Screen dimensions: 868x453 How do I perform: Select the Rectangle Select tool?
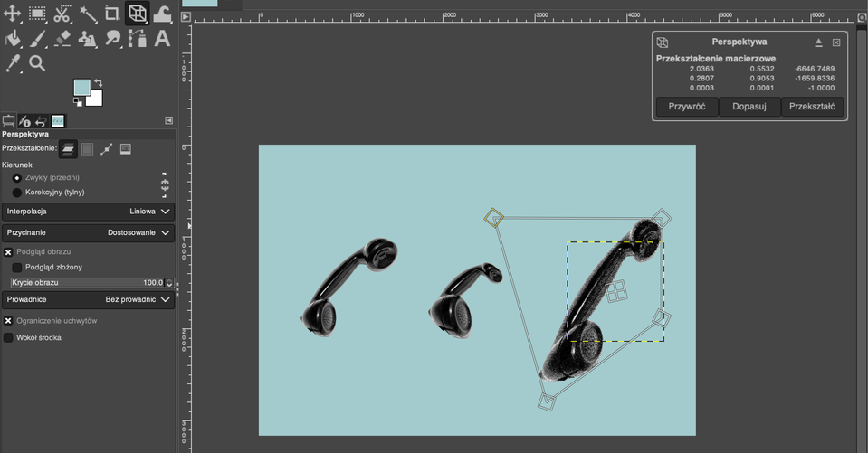point(37,14)
